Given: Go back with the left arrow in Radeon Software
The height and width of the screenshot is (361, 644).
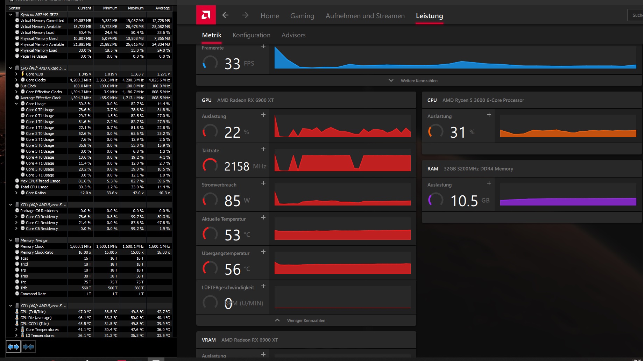Looking at the screenshot, I should point(225,15).
